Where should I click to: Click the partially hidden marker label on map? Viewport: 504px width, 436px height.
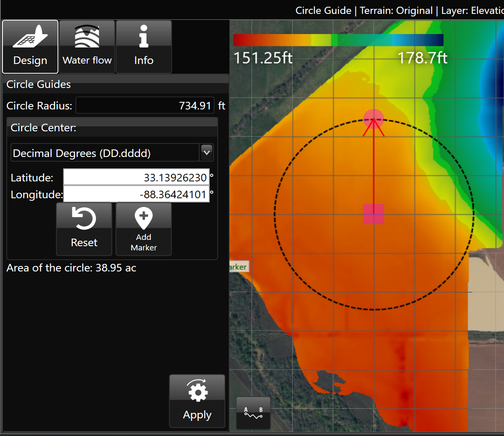pos(239,267)
